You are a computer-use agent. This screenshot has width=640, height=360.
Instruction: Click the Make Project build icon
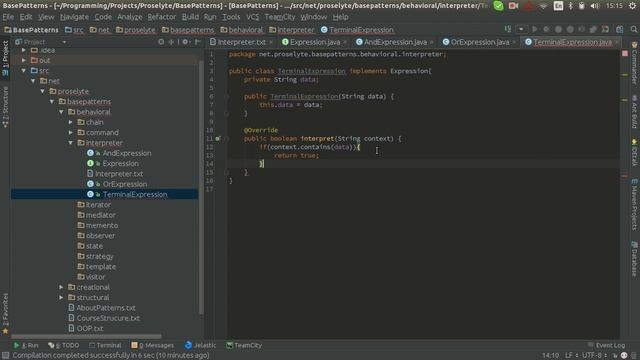(x=508, y=29)
